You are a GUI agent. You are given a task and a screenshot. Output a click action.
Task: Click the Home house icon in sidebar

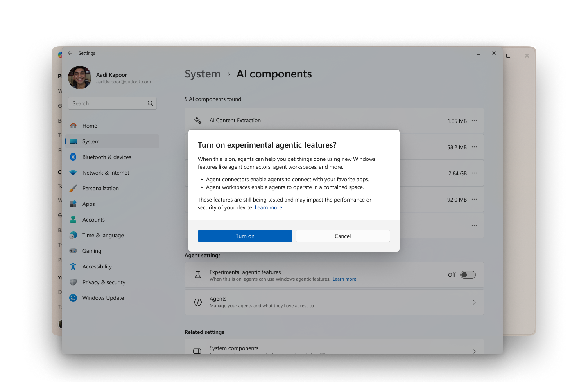pyautogui.click(x=73, y=126)
